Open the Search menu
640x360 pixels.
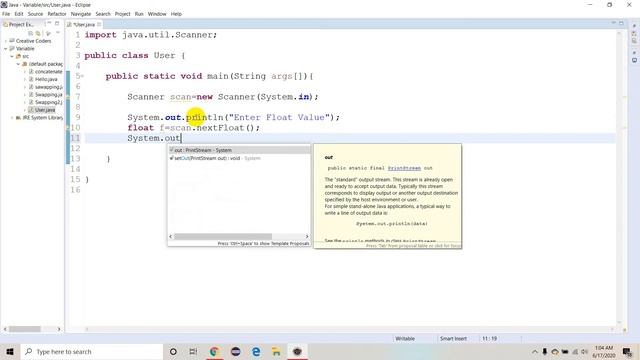[x=103, y=14]
